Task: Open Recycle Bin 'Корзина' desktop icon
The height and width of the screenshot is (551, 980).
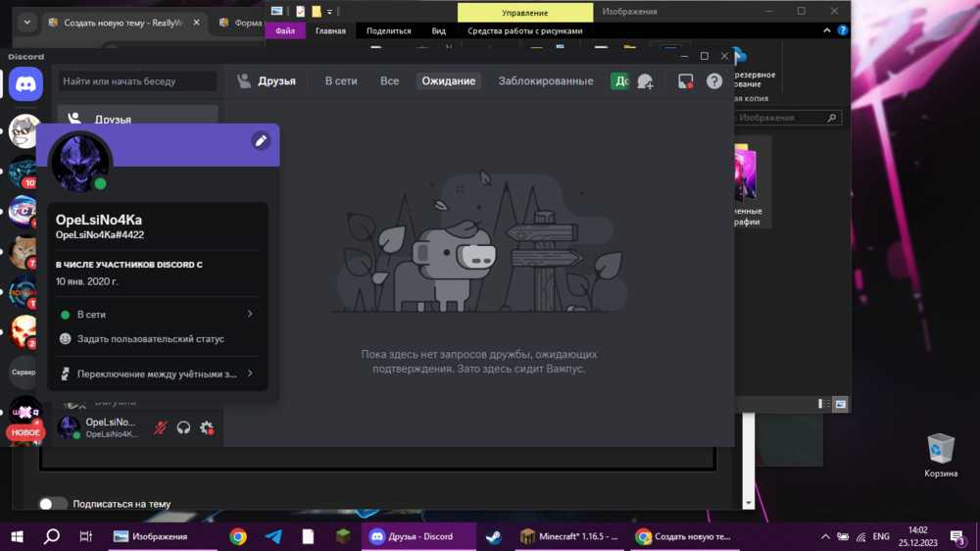Action: coord(941,455)
